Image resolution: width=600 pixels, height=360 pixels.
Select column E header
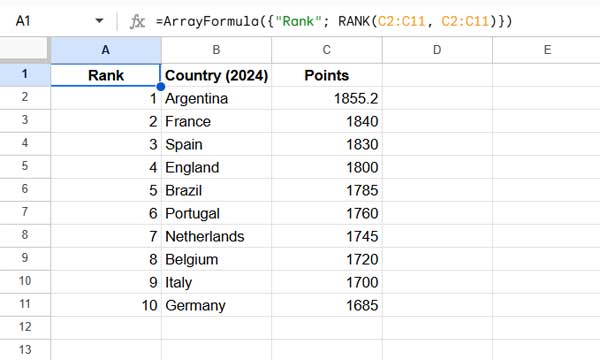546,50
